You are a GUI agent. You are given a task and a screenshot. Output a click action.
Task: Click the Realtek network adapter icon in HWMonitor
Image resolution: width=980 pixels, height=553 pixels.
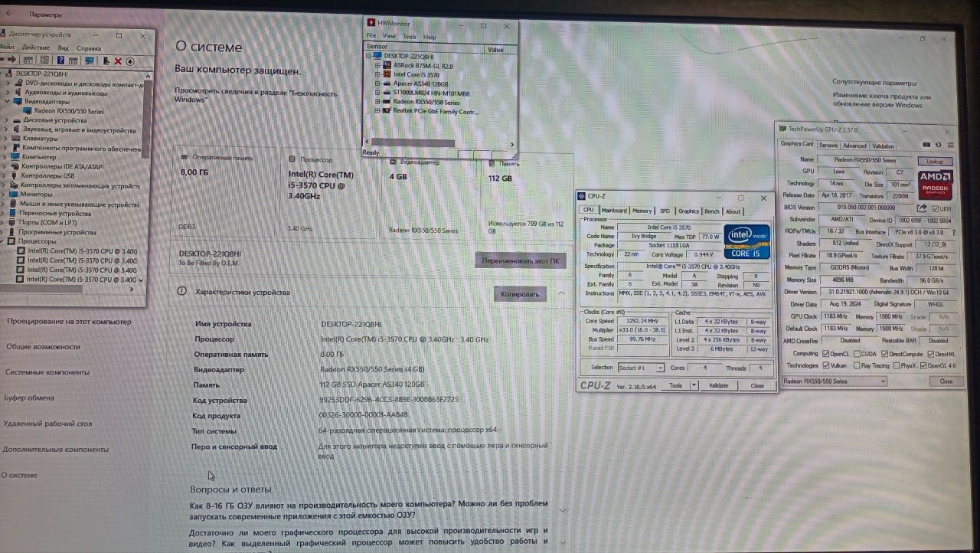pyautogui.click(x=387, y=111)
